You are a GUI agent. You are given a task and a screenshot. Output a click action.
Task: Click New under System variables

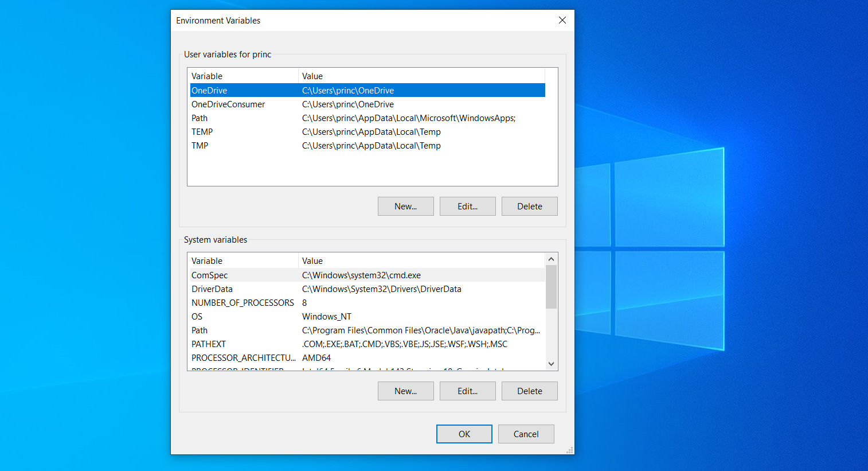coord(406,391)
